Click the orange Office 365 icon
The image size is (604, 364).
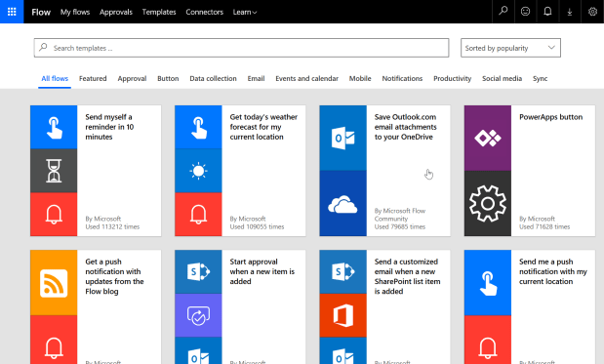point(342,315)
